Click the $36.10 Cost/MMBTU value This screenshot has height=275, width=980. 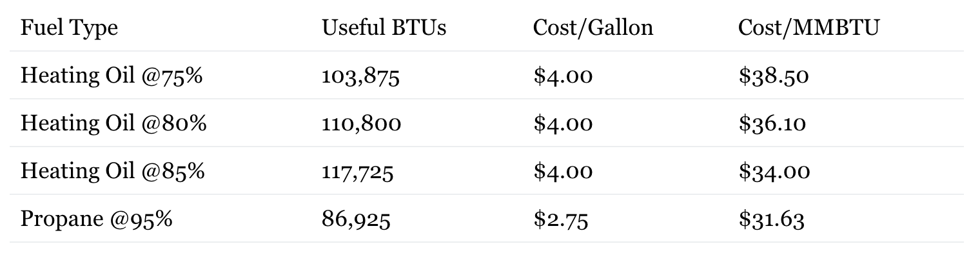(772, 123)
